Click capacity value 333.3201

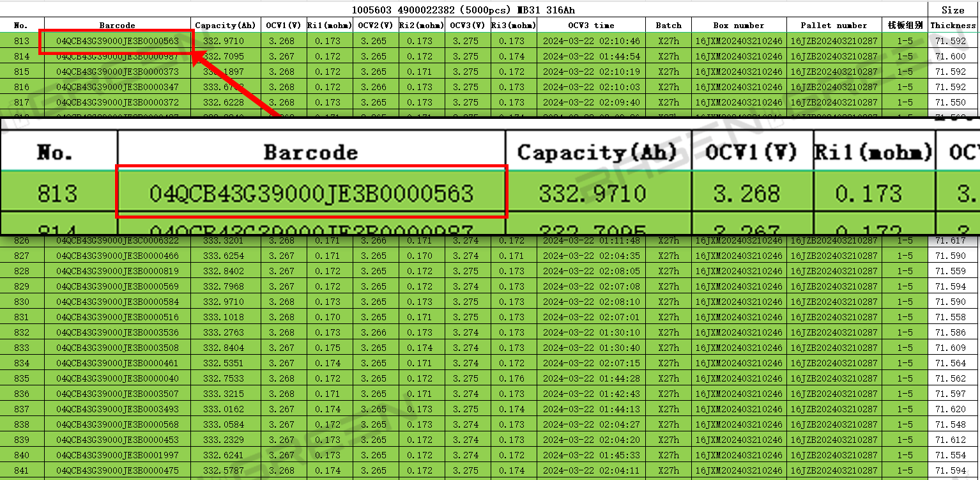[224, 240]
